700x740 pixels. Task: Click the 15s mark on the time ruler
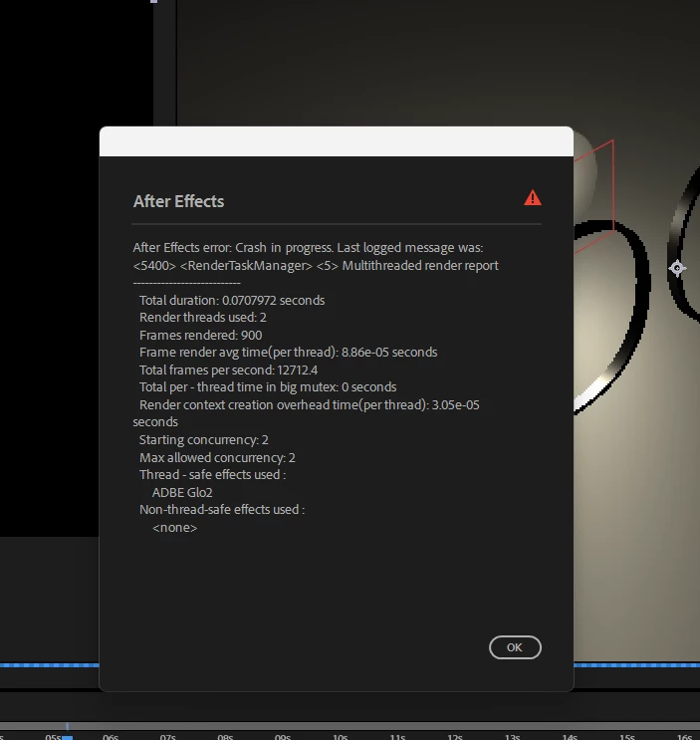point(627,737)
